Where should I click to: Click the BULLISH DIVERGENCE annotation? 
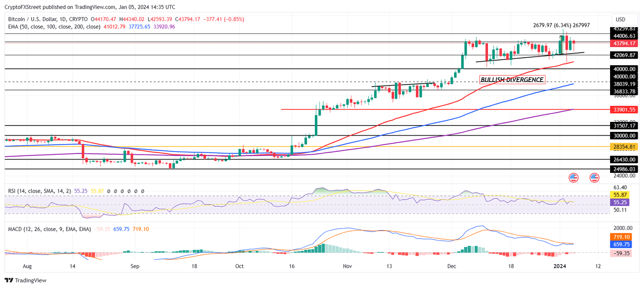tap(512, 79)
